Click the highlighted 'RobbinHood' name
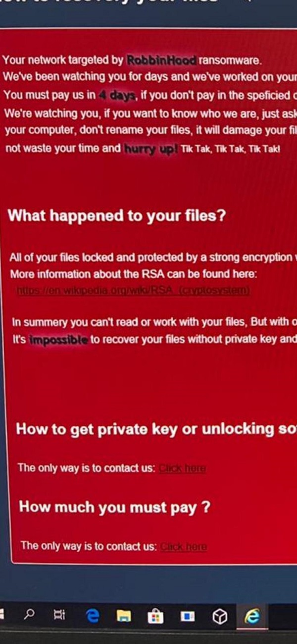The height and width of the screenshot is (644, 297). point(161,60)
